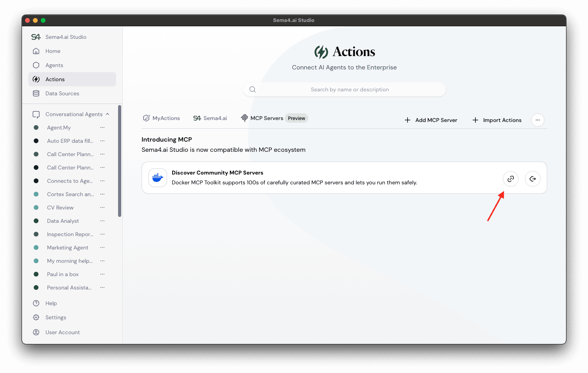The width and height of the screenshot is (588, 373).
Task: Click inside the search by name field
Action: (x=344, y=89)
